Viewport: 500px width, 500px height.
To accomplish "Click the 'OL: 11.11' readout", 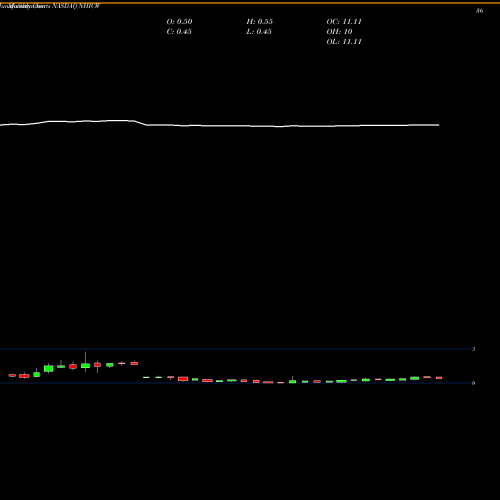I will (x=344, y=41).
